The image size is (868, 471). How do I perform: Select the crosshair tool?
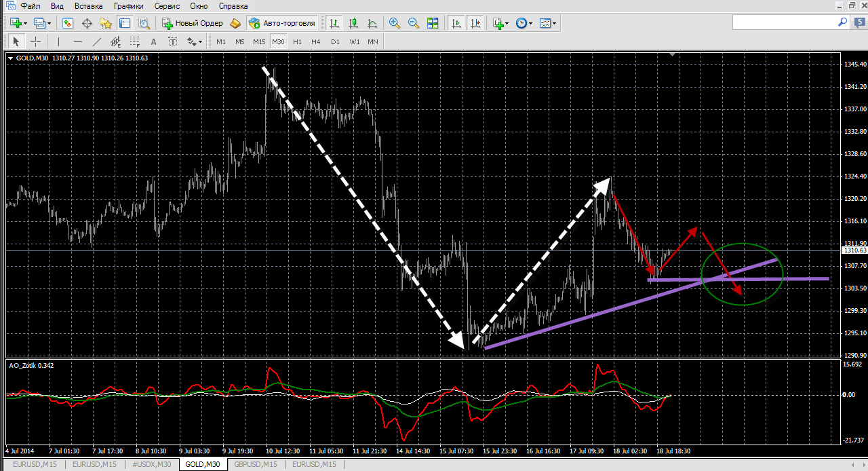pos(35,41)
